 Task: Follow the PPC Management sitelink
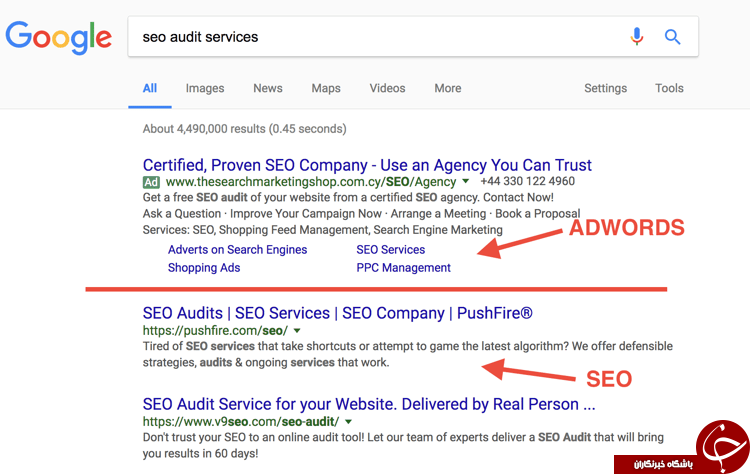pos(403,268)
